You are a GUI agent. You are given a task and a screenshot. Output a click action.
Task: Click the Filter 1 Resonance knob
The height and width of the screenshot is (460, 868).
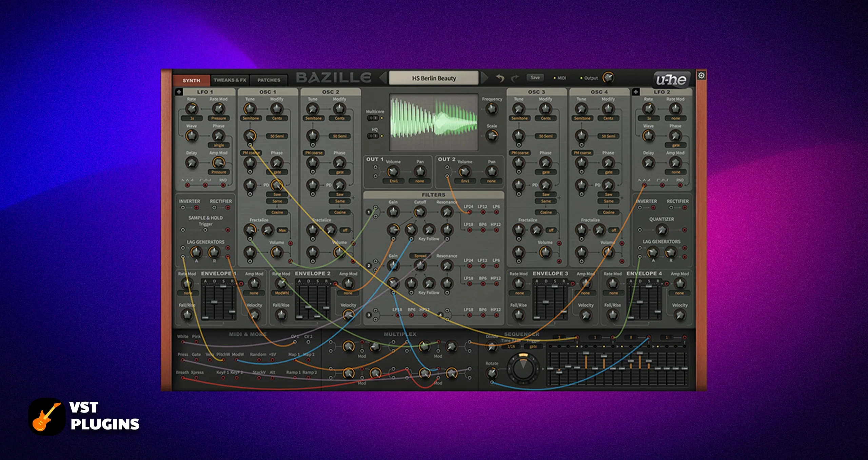tap(447, 212)
